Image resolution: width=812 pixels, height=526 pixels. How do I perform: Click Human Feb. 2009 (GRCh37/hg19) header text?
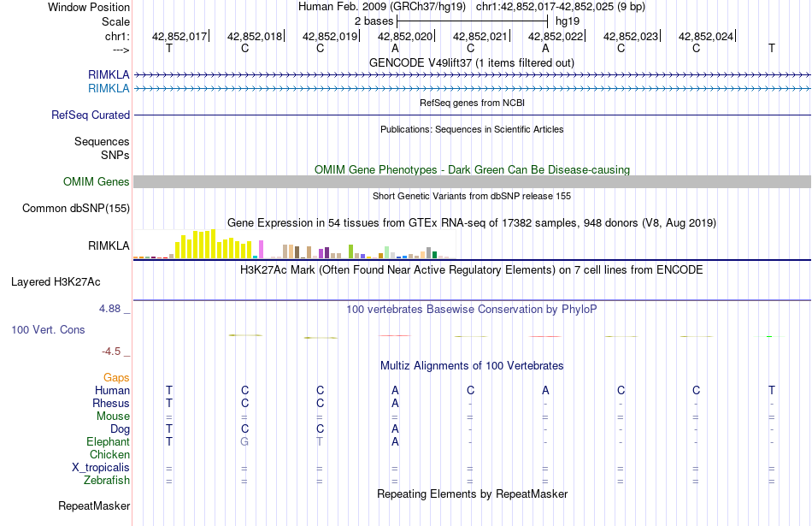point(382,7)
